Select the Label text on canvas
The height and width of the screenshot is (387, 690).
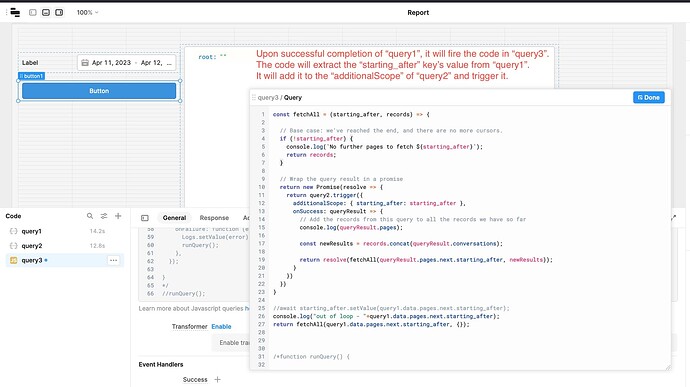[x=30, y=63]
